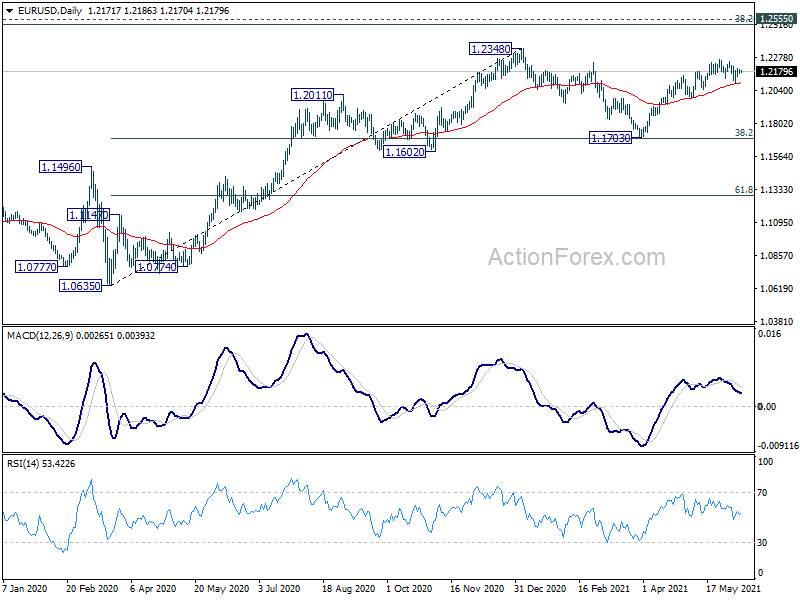800x600 pixels.
Task: Select the 1.10950 price axis value
Action: 777,223
